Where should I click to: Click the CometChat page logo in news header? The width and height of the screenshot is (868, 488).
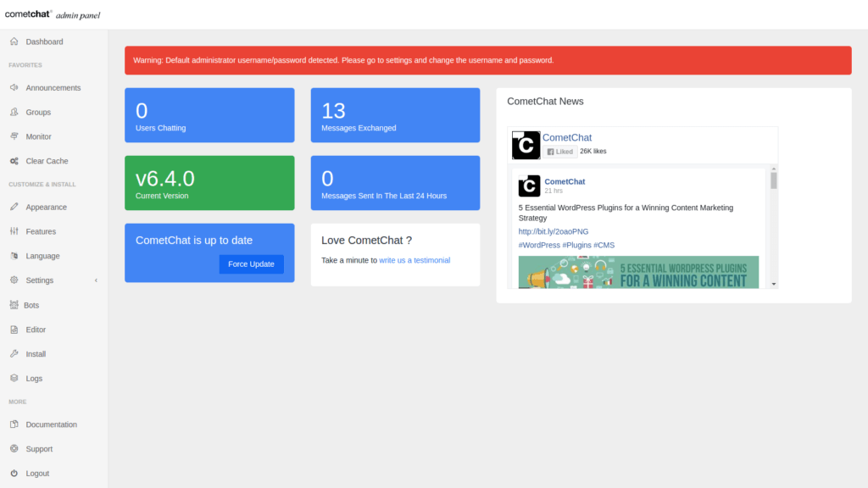click(x=526, y=145)
